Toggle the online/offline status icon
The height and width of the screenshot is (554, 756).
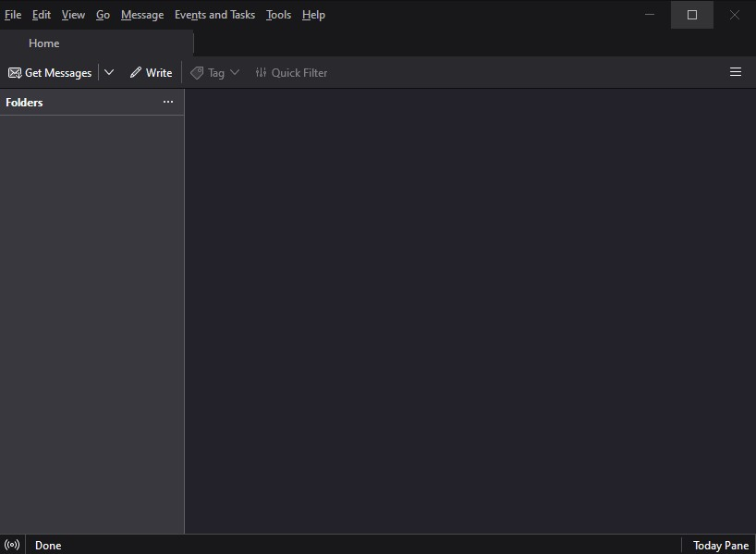[x=12, y=545]
